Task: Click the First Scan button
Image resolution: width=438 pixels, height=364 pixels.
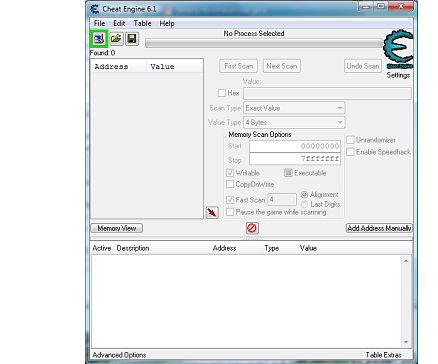Action: [239, 66]
